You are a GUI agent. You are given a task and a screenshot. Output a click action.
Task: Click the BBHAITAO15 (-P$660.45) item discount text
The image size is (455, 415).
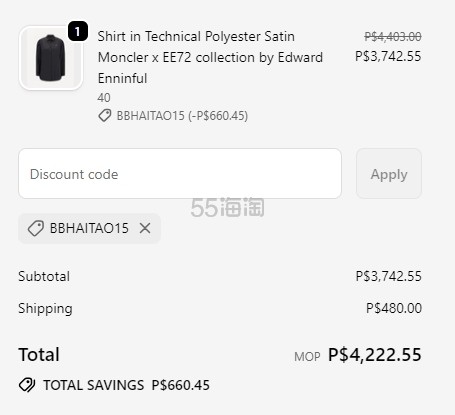pos(182,116)
